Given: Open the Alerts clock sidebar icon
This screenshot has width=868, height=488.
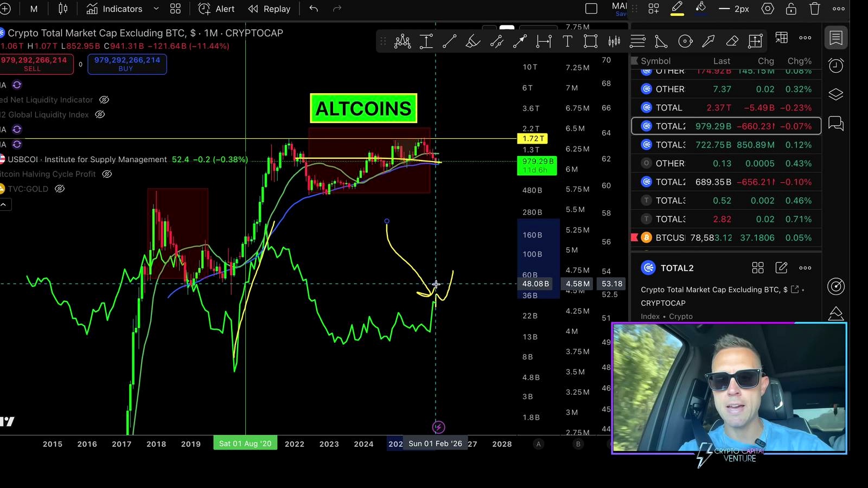Looking at the screenshot, I should click(x=836, y=66).
